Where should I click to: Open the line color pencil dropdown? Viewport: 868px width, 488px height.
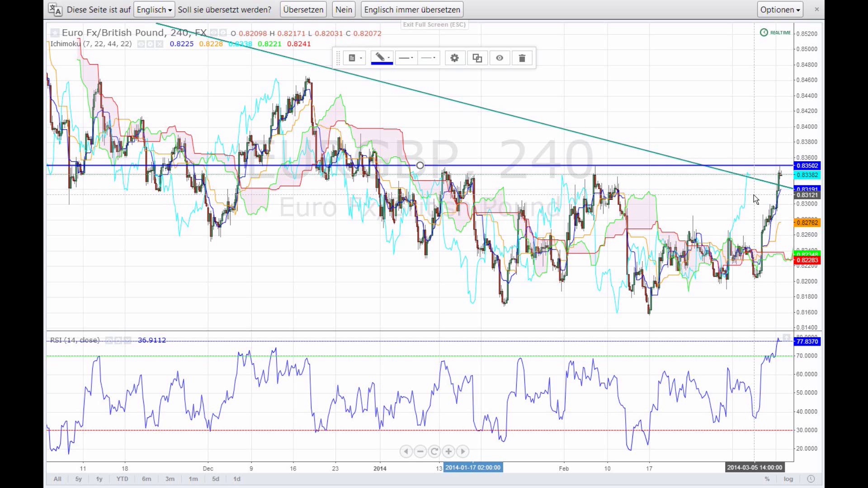[382, 58]
